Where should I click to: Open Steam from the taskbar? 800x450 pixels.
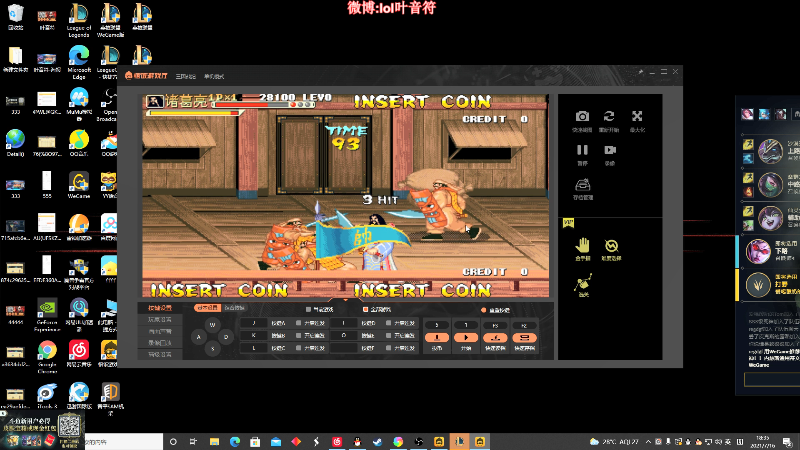point(378,442)
